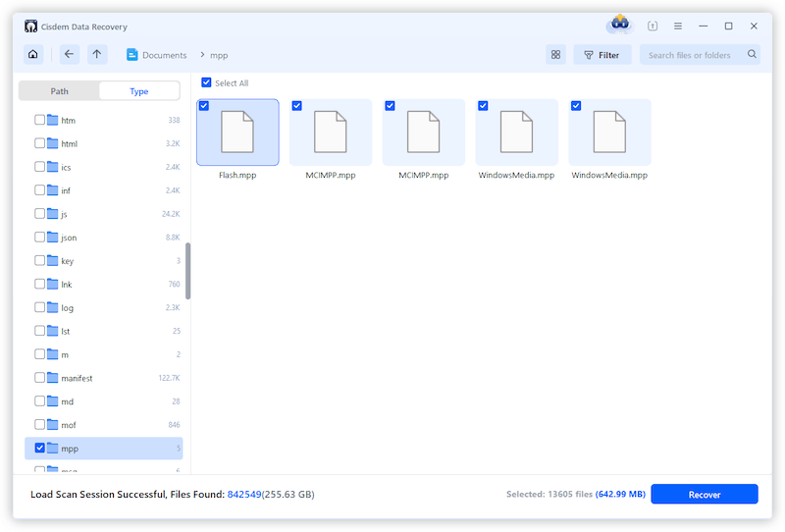Click the 642.99 MB selected size
Image resolution: width=785 pixels, height=532 pixels.
click(620, 494)
